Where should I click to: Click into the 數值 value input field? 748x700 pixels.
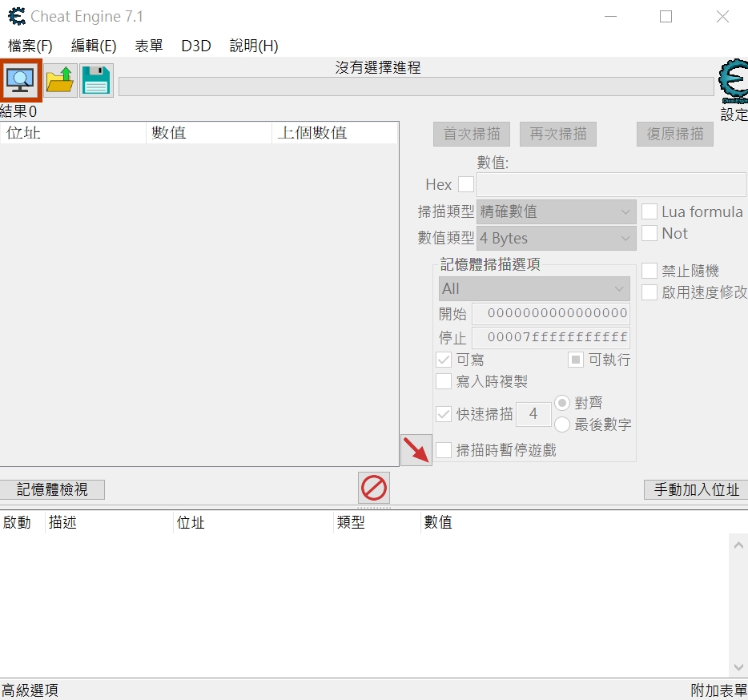click(x=611, y=184)
